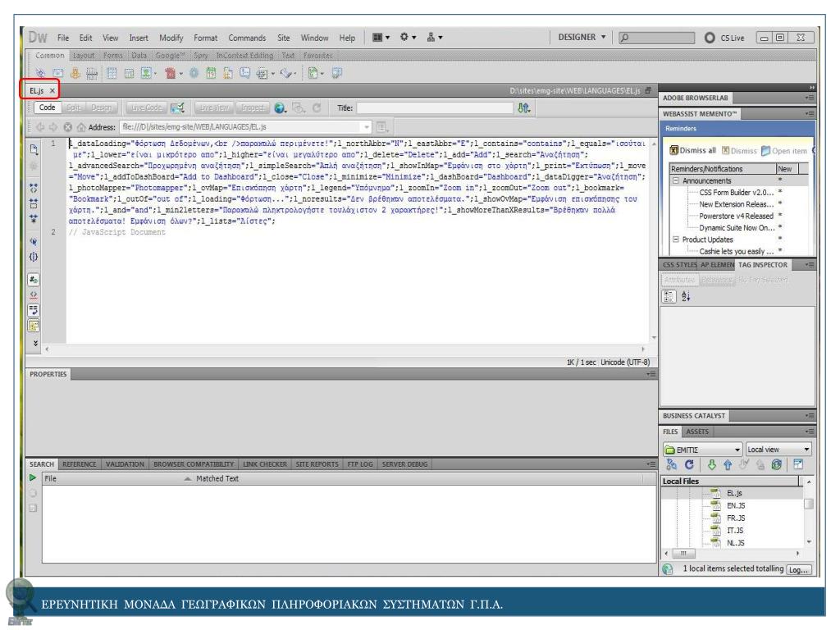The width and height of the screenshot is (840, 630).
Task: Click the Open Documents icon in coding toolbar
Action: coord(34,149)
